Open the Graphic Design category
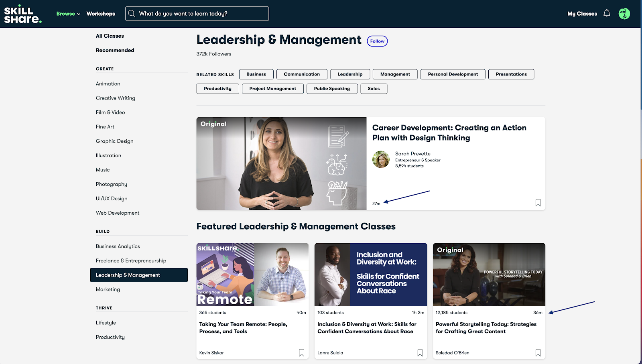This screenshot has width=642, height=364. click(x=115, y=141)
